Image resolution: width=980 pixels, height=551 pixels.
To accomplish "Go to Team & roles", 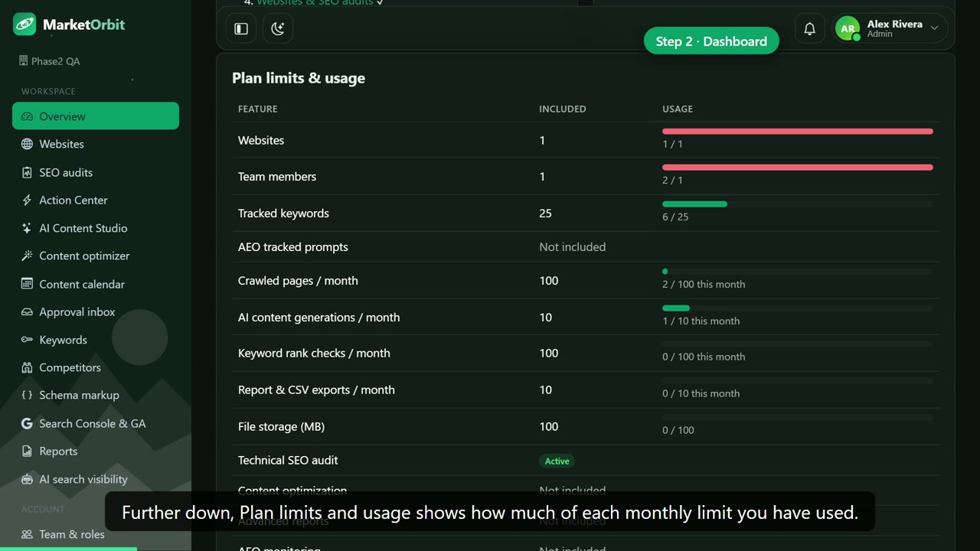I will [x=96, y=534].
